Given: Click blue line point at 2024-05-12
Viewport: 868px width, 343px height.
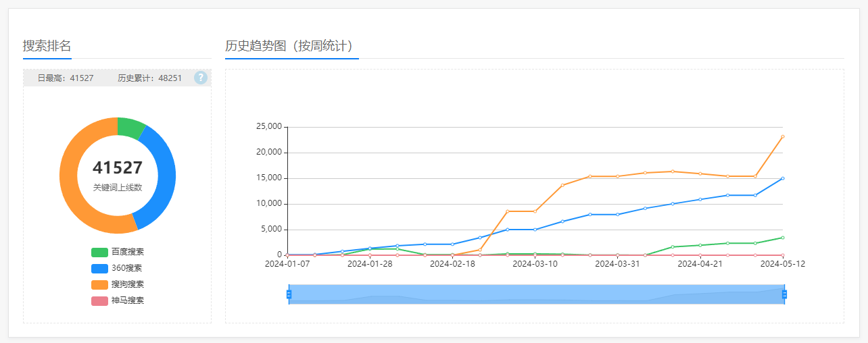Looking at the screenshot, I should point(783,178).
